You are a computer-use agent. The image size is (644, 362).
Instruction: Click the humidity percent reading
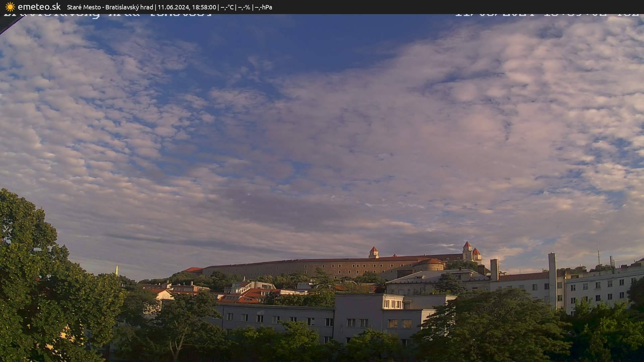(x=244, y=7)
